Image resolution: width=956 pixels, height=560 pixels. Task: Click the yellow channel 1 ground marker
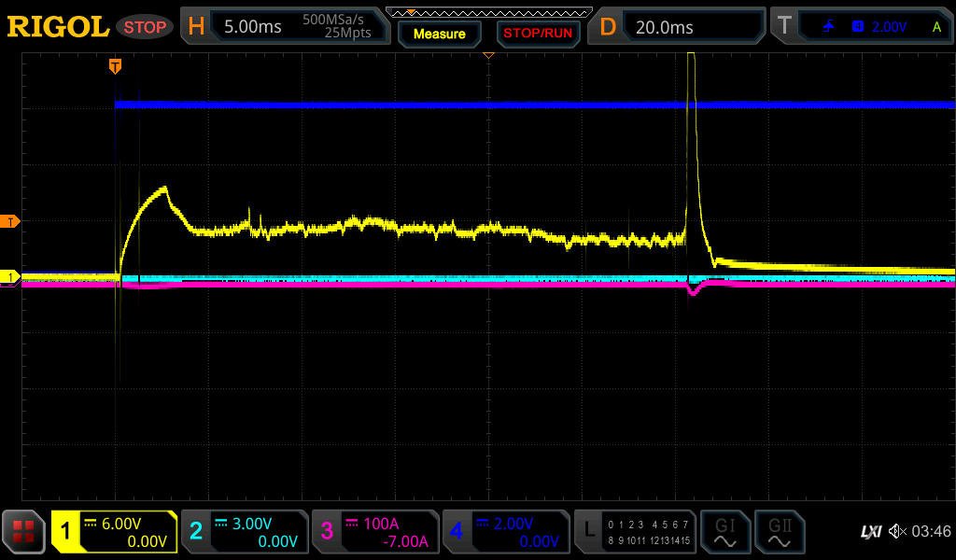[11, 277]
